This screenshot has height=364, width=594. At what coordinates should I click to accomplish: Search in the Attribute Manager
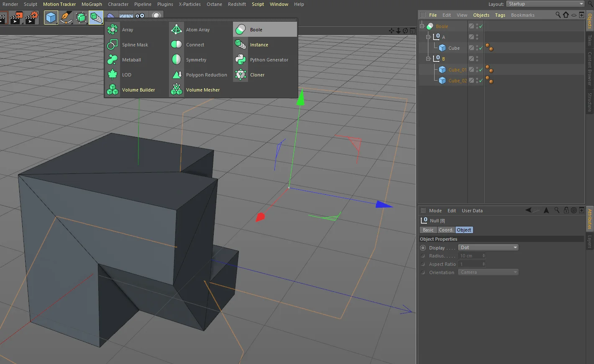[x=557, y=210]
